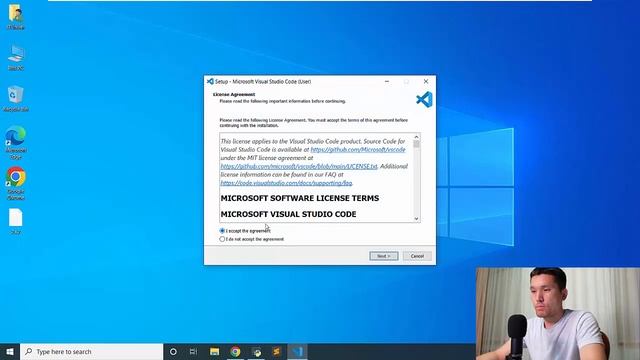Click the license box scrollbar thumb
640x360 pixels.
click(x=416, y=144)
